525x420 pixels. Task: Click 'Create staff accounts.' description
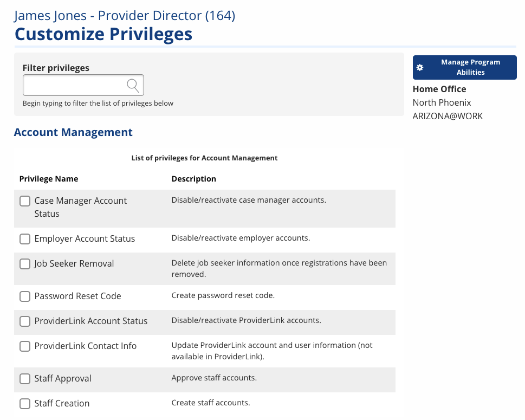[211, 403]
